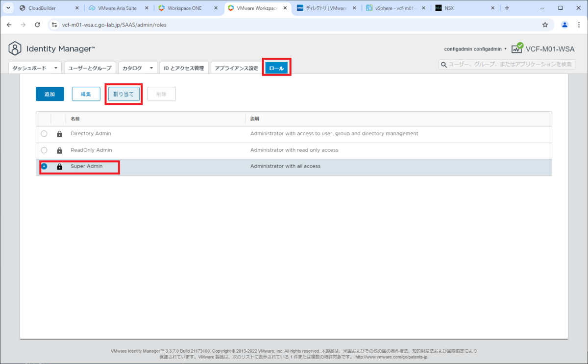Open the Chrome profile avatar icon
Image resolution: width=588 pixels, height=364 pixels.
564,24
